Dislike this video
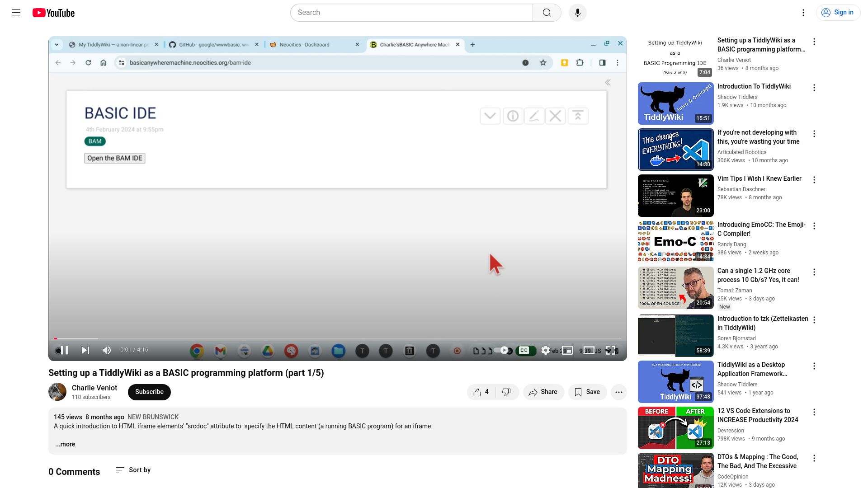Screen dimensions: 868x488 pyautogui.click(x=507, y=392)
